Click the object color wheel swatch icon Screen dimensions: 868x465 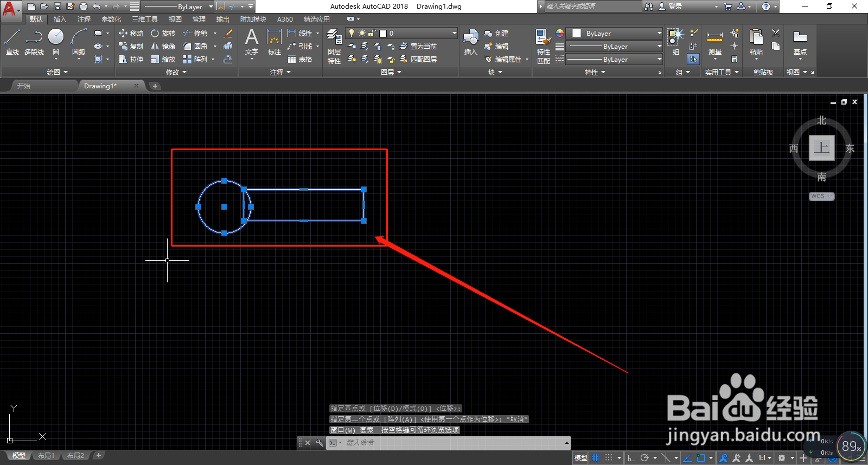559,33
